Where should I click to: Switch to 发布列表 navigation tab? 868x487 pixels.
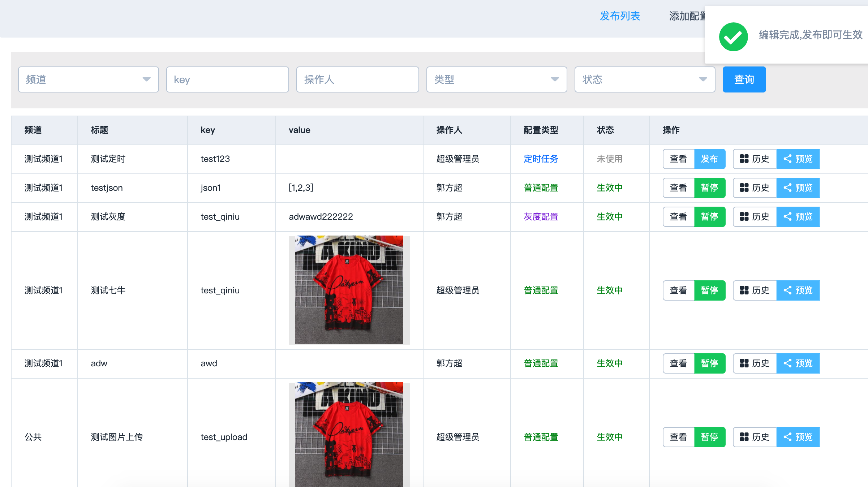620,16
